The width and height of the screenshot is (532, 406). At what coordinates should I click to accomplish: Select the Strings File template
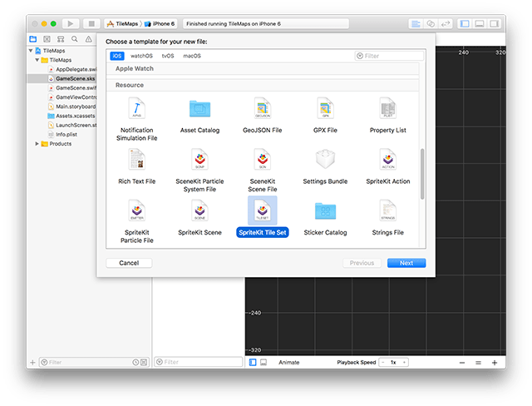[388, 218]
